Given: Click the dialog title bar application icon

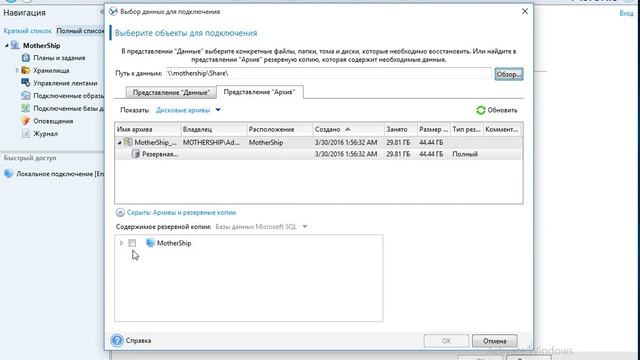Looking at the screenshot, I should [113, 11].
